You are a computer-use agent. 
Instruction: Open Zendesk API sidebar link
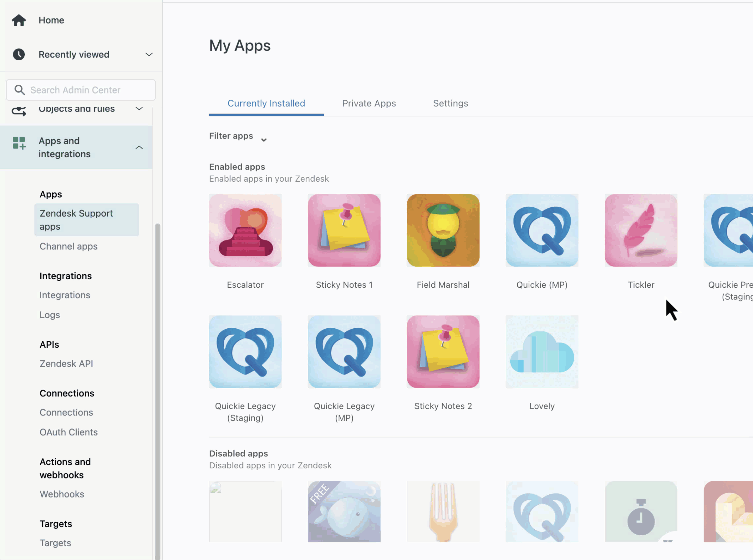66,363
